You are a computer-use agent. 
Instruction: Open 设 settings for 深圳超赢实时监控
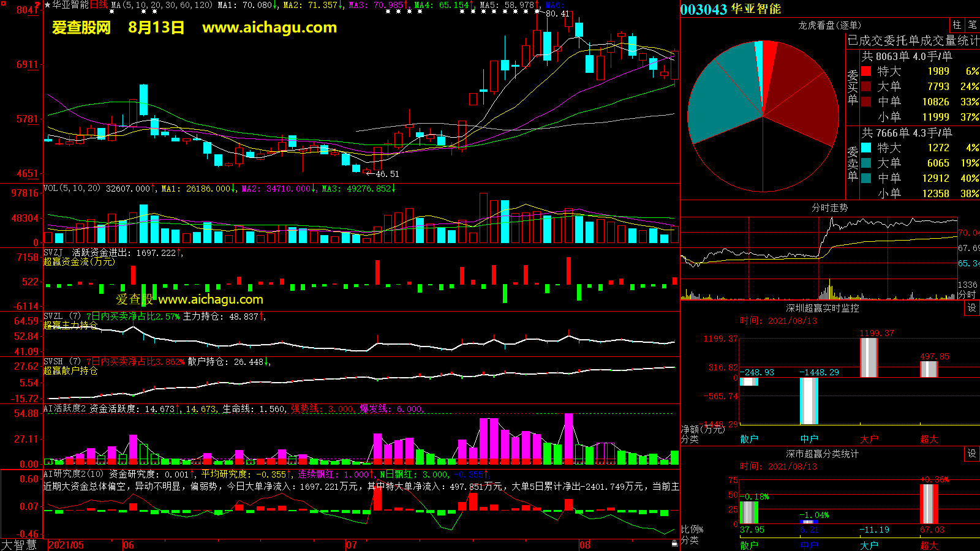[x=972, y=308]
